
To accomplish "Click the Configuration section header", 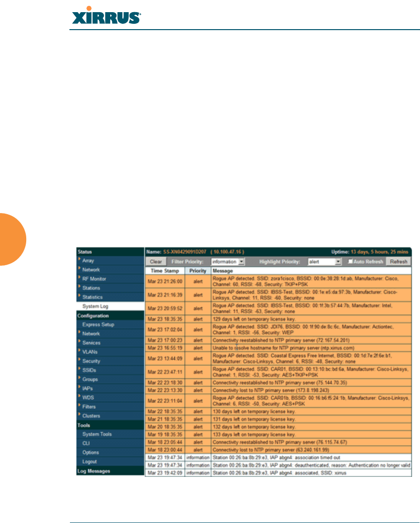I will tap(110, 316).
